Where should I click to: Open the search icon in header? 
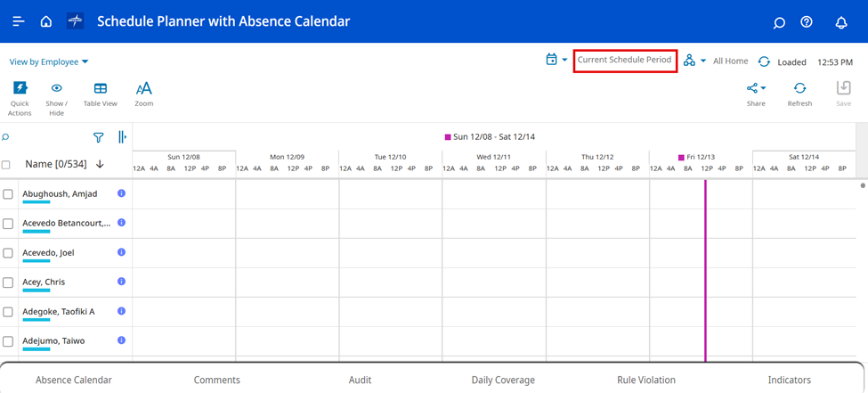(779, 22)
